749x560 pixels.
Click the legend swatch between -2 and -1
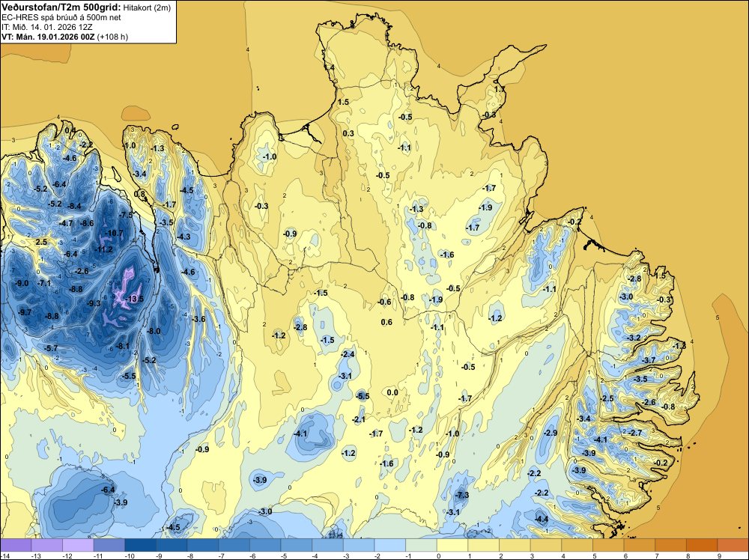(x=390, y=545)
